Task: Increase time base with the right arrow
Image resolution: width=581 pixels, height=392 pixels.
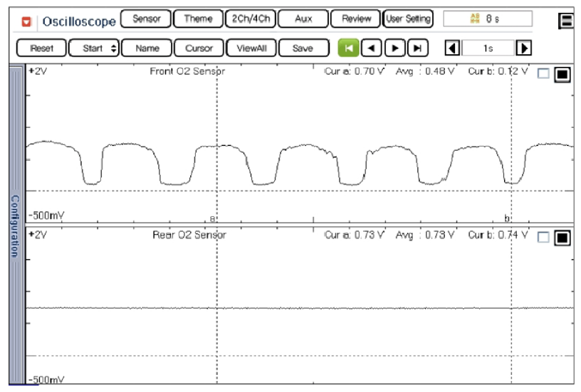Action: tap(523, 48)
